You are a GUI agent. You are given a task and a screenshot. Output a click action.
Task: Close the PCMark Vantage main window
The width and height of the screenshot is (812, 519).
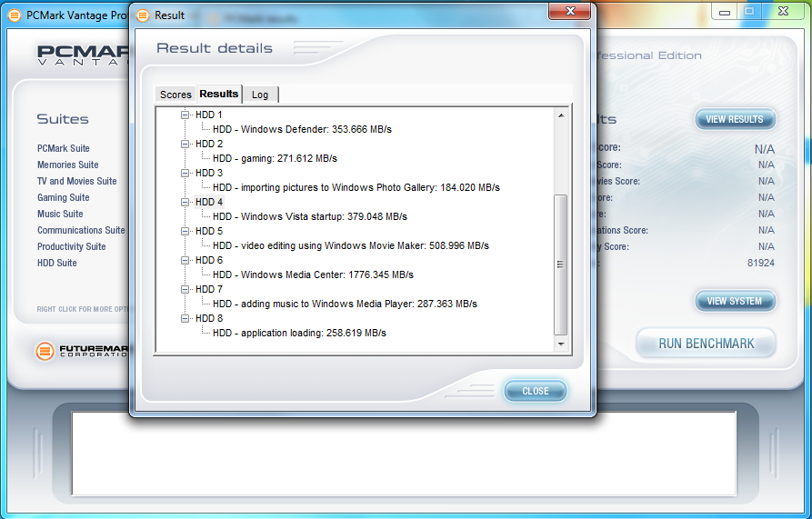click(784, 12)
